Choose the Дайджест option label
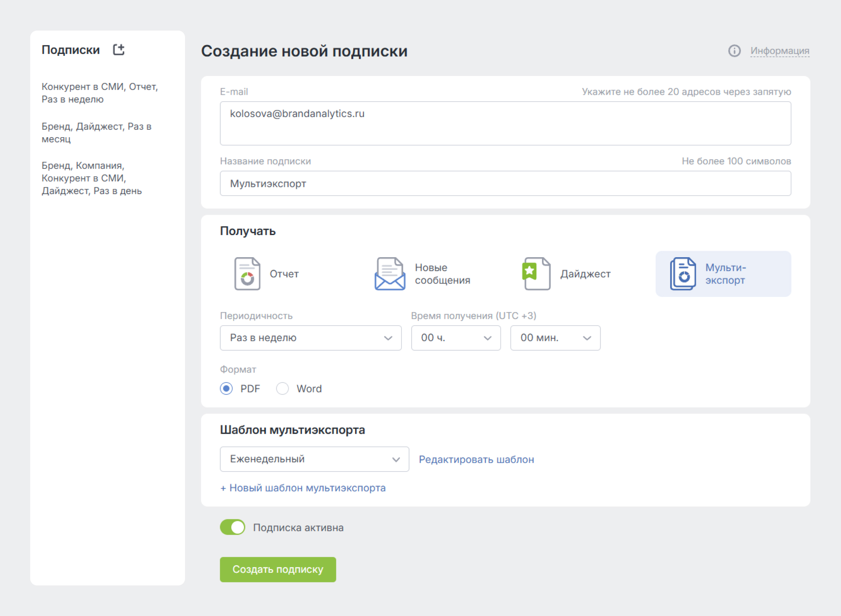This screenshot has height=616, width=841. [585, 274]
